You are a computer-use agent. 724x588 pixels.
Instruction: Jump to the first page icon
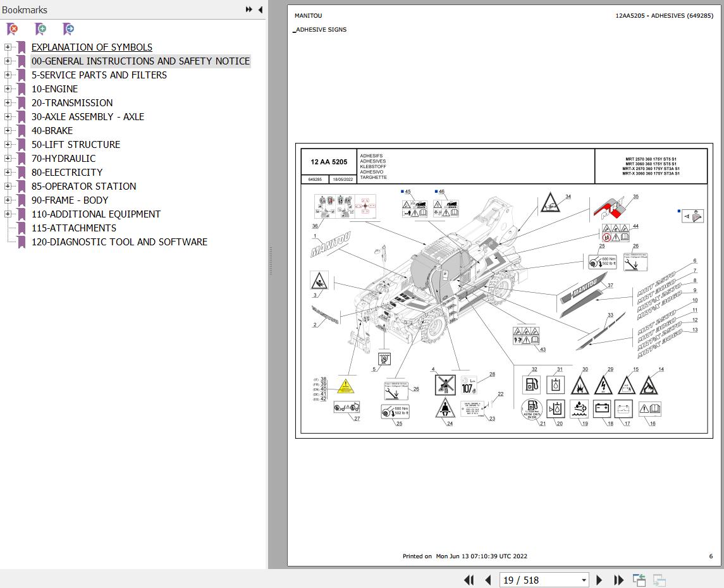469,580
